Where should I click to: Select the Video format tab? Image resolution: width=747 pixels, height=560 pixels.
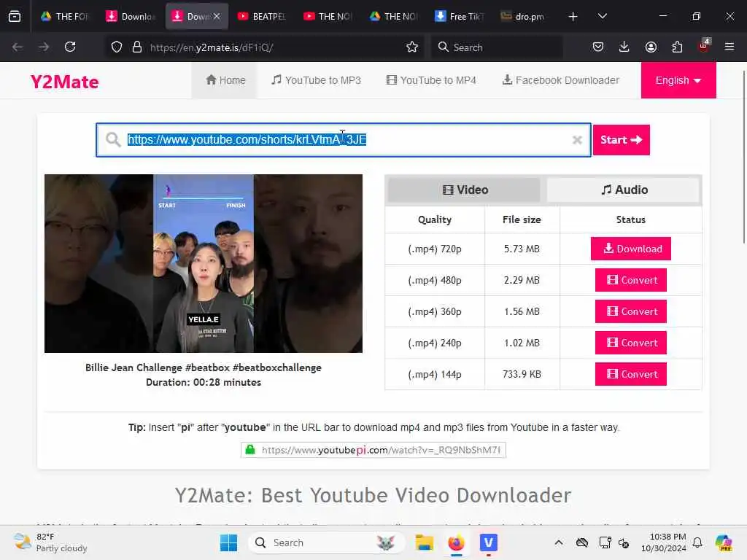coord(465,190)
